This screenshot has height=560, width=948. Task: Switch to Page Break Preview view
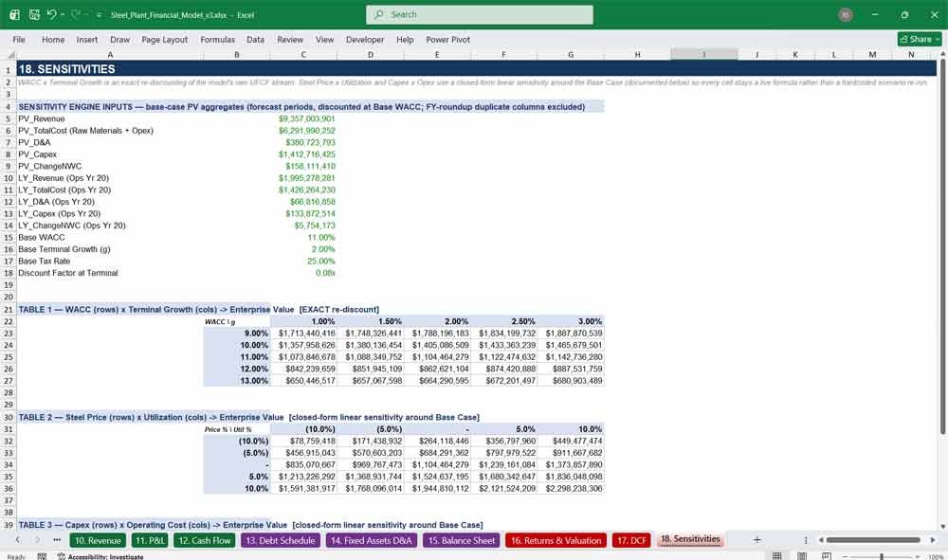point(826,556)
